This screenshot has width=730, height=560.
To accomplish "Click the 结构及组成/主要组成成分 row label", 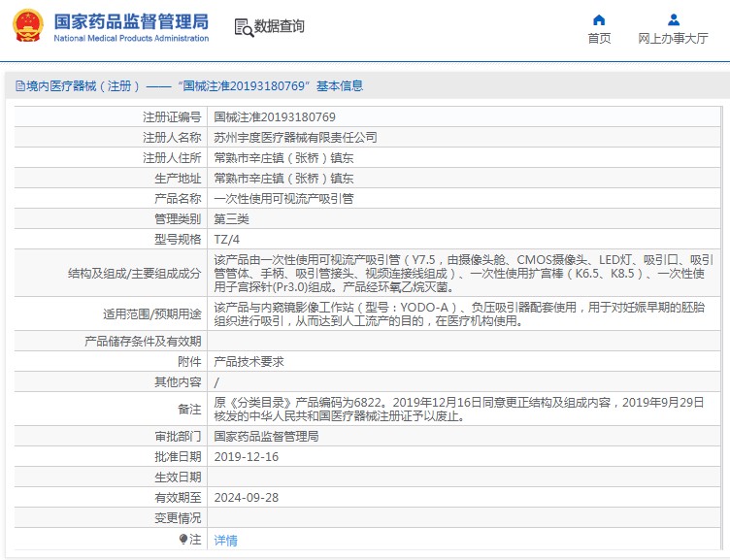I will 135,274.
